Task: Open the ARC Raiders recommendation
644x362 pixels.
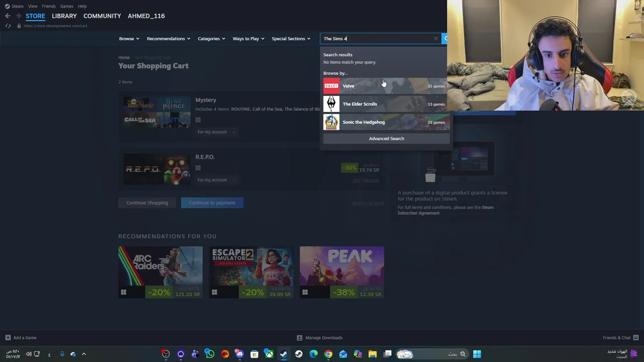Action: click(160, 272)
